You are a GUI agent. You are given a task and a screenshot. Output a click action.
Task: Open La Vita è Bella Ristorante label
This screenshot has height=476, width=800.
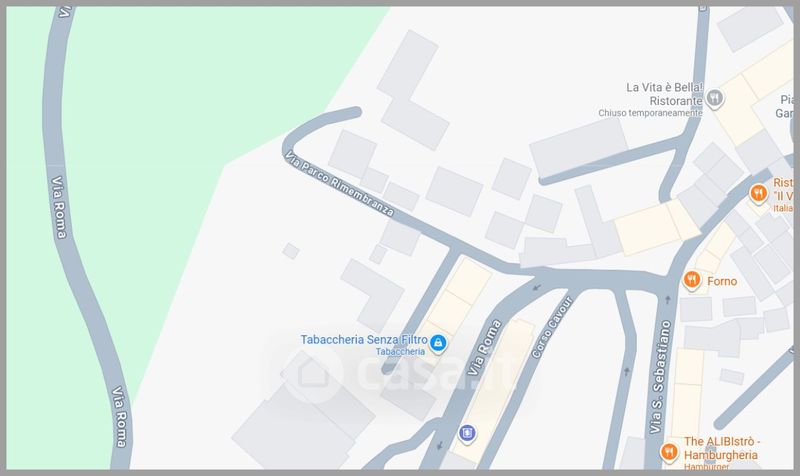[664, 94]
